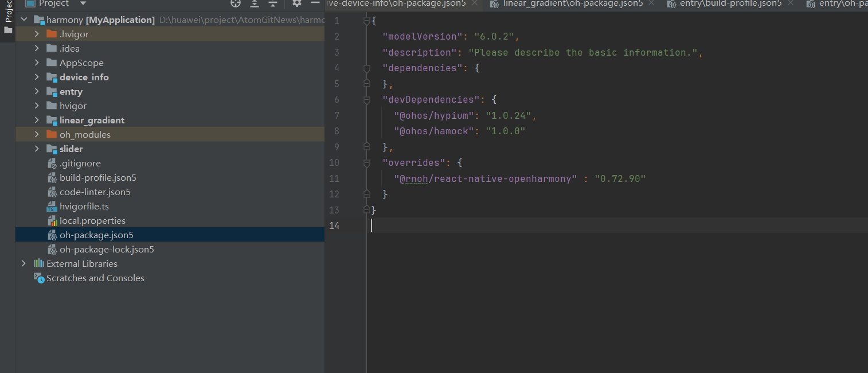Click the "modelVersion" key in editor
Image resolution: width=868 pixels, height=373 pixels.
423,37
